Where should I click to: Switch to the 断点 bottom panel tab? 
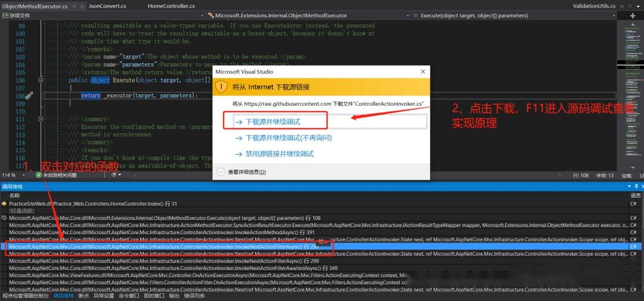(x=83, y=296)
